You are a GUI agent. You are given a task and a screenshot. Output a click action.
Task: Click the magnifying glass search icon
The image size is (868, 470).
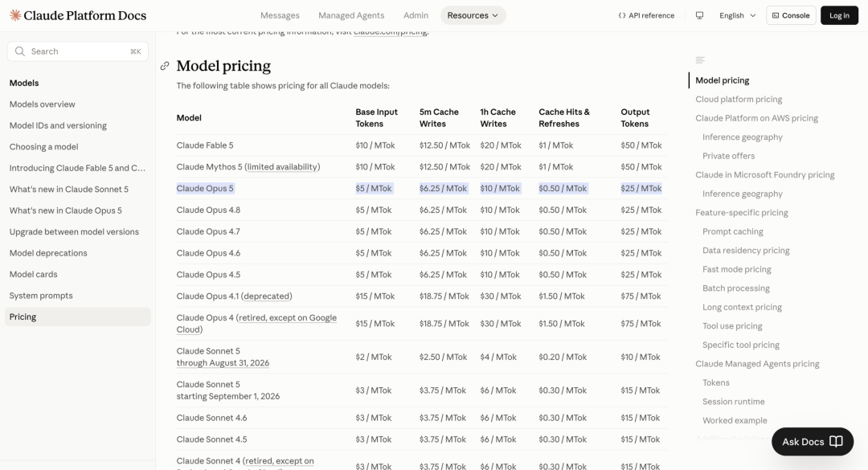(20, 51)
